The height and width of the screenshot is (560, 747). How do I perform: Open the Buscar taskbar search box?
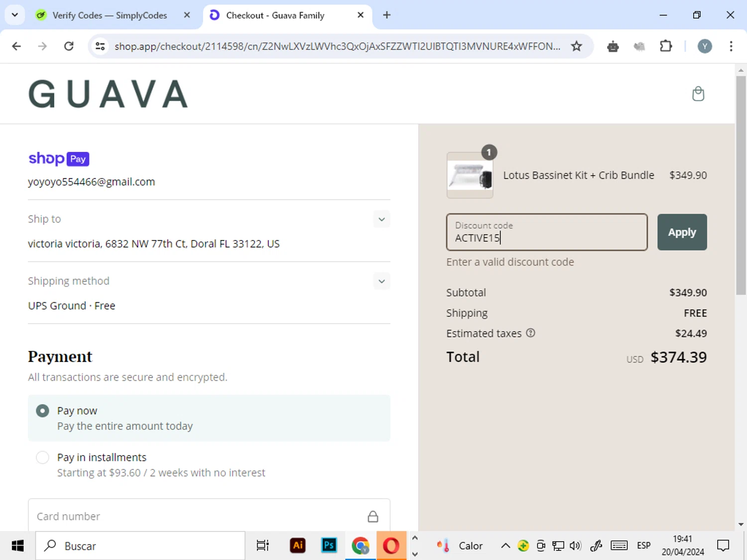tap(140, 546)
